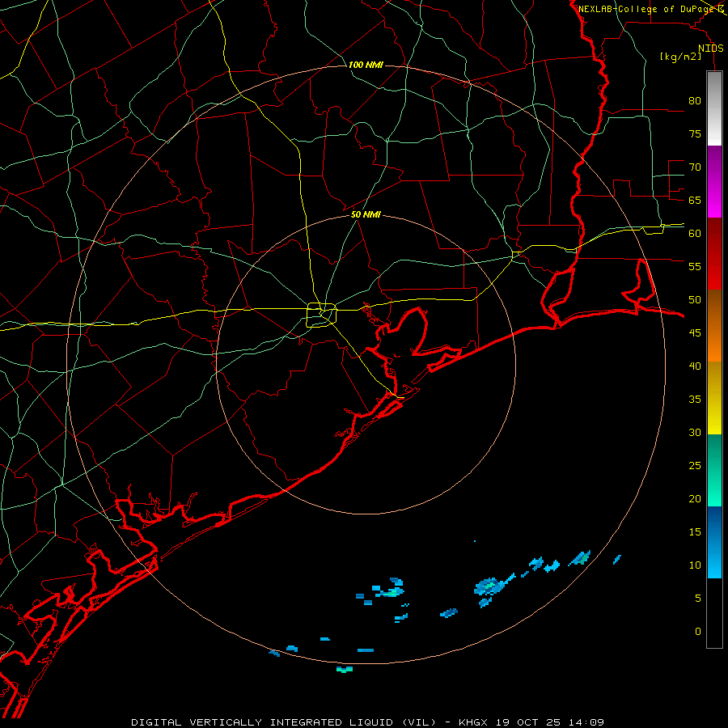Click the "50 NMI" range ring label

pyautogui.click(x=366, y=214)
